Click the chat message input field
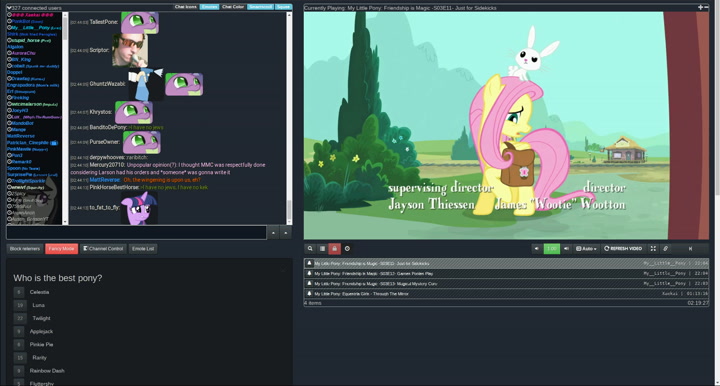 pos(136,233)
